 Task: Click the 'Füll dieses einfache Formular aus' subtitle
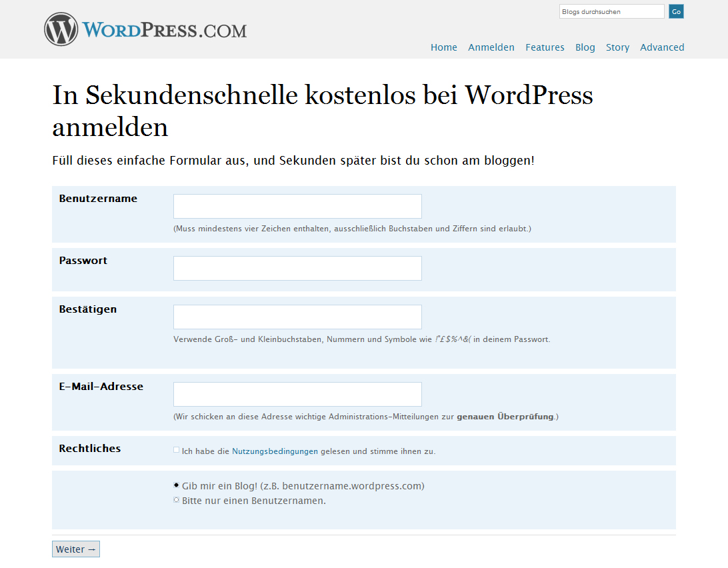(293, 161)
